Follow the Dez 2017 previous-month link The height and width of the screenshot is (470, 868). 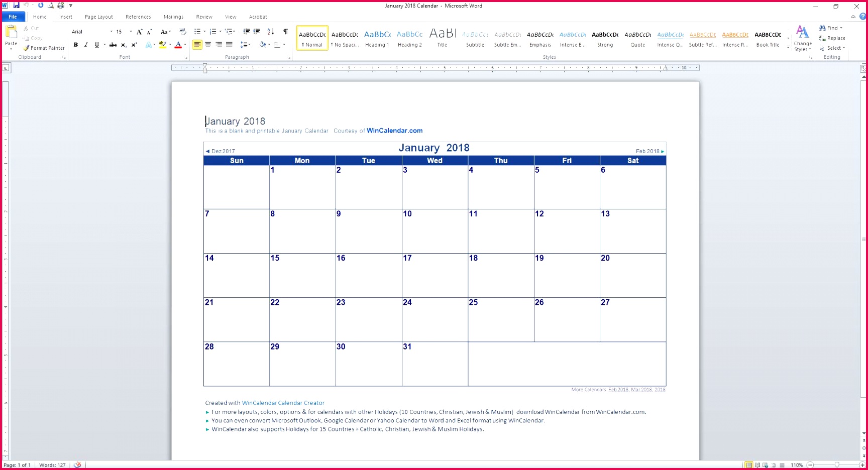pos(220,151)
